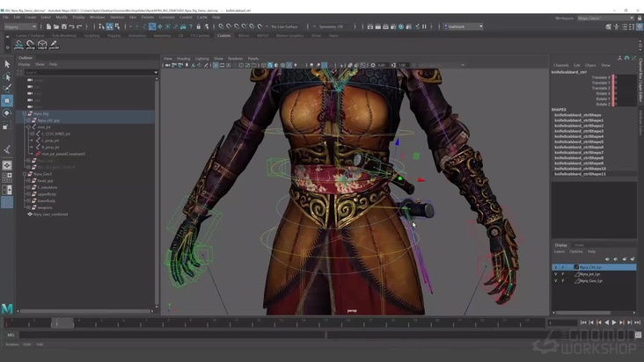Expand the upperBody group

pyautogui.click(x=28, y=194)
